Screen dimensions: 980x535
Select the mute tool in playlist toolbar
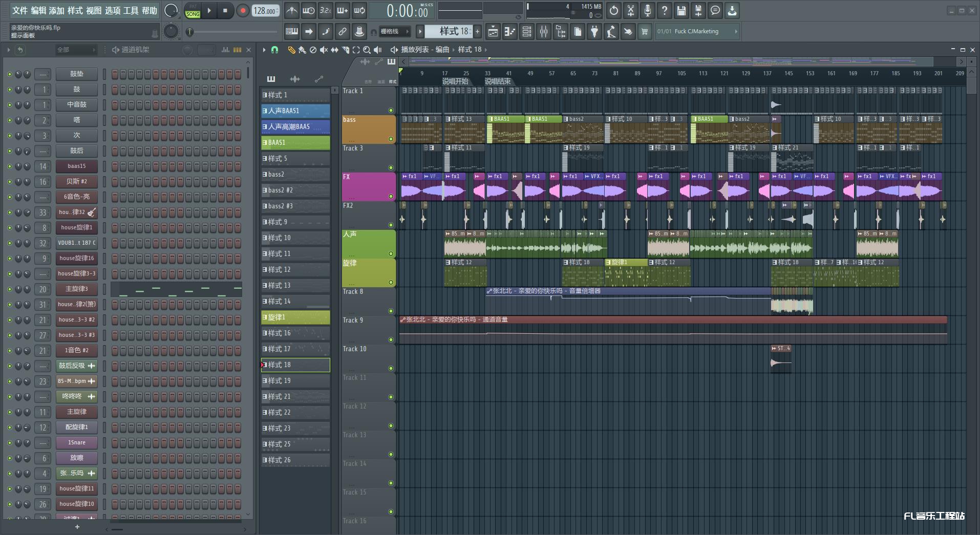(324, 50)
